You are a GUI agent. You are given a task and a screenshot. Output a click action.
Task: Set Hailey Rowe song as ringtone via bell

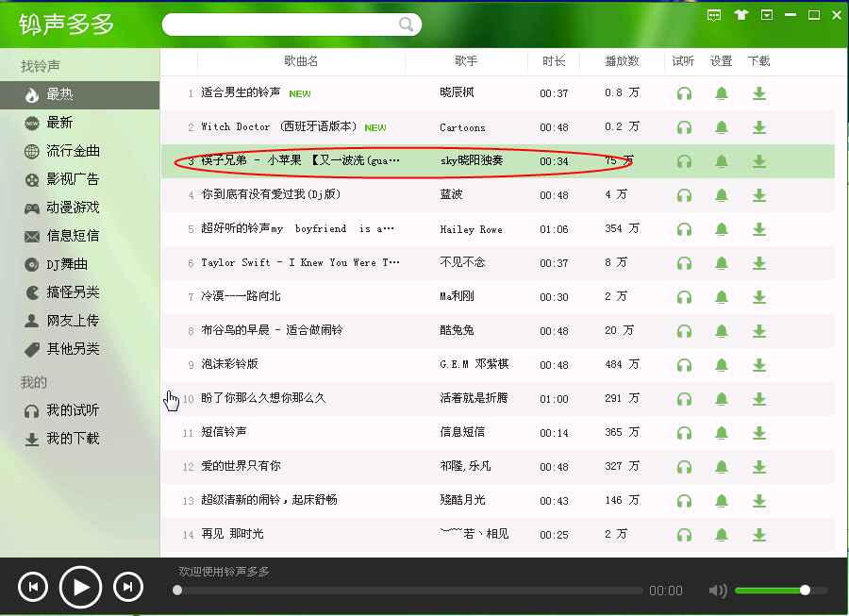point(722,229)
